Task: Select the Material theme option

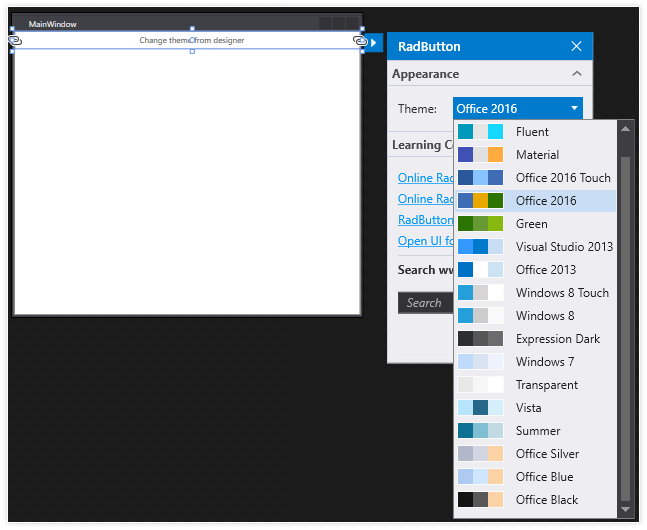Action: 536,155
